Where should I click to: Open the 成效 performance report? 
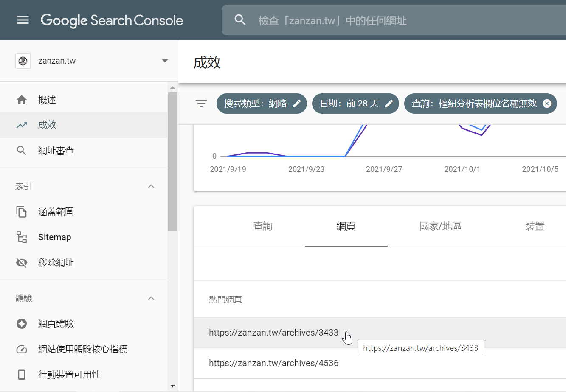coord(84,125)
